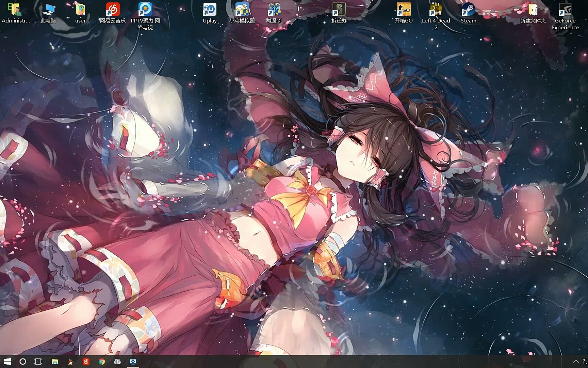The width and height of the screenshot is (588, 368).
Task: Open File Explorer from the taskbar
Action: pyautogui.click(x=55, y=362)
